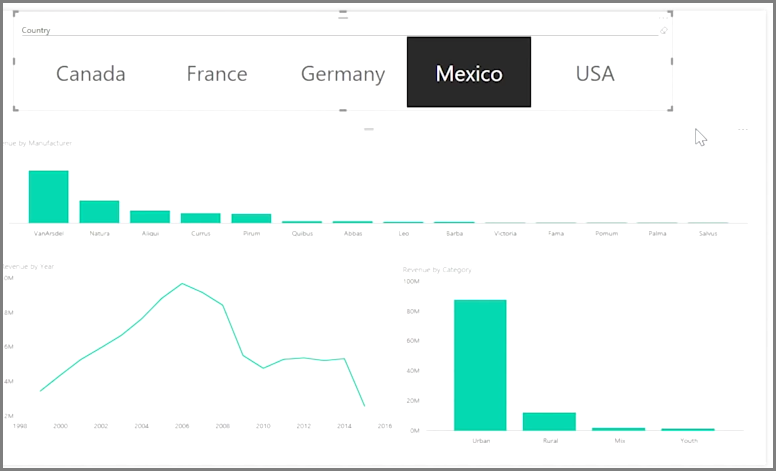Click the Country slicer header label
Screen dimensions: 776x471
coord(36,30)
